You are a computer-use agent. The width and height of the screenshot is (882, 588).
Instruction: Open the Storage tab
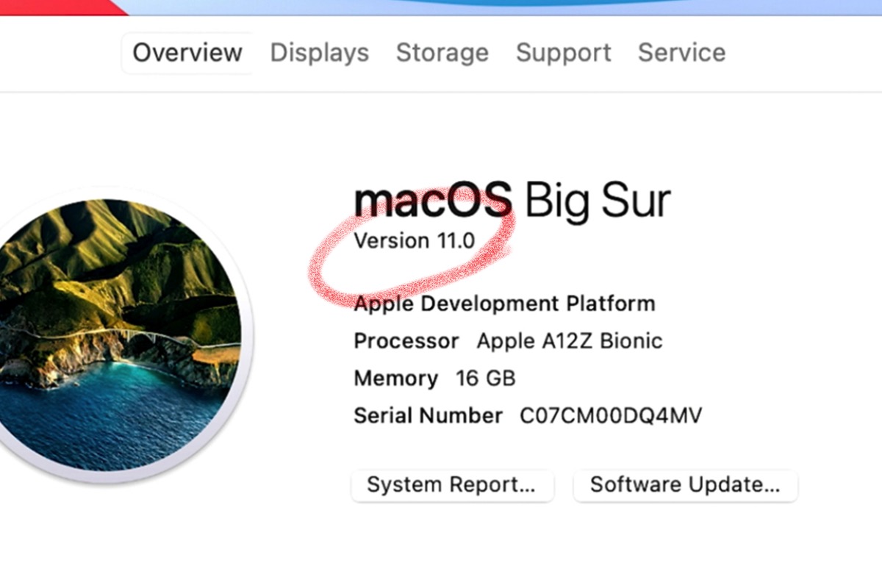click(x=442, y=53)
